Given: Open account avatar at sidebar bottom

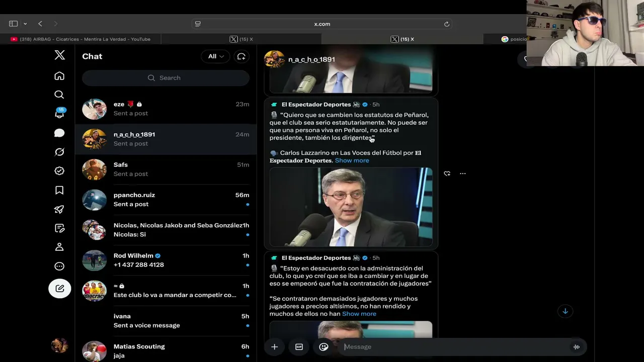Looking at the screenshot, I should coord(59,345).
